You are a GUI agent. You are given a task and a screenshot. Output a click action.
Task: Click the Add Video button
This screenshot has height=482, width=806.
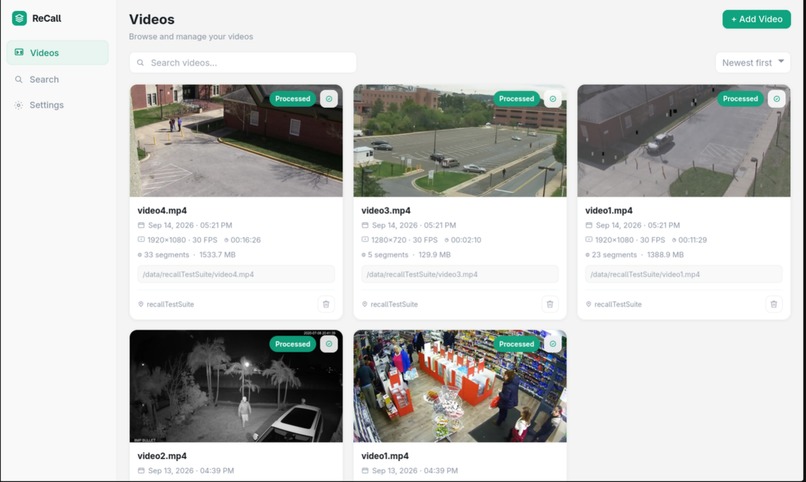click(x=756, y=19)
